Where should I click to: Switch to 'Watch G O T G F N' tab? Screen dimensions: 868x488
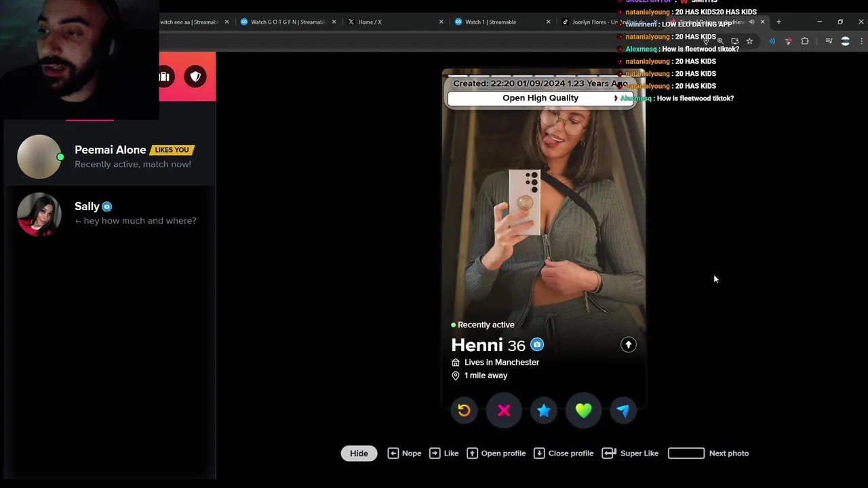(x=288, y=22)
